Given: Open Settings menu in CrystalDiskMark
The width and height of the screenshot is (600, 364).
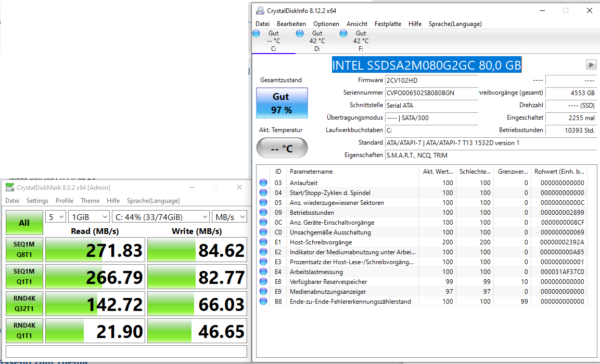Looking at the screenshot, I should 37,200.
